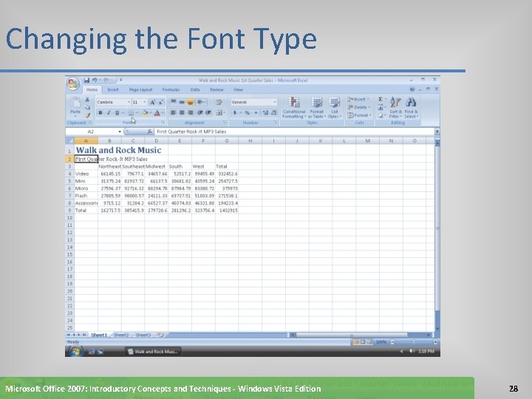Open the Review ribbon tab
Image resolution: width=532 pixels, height=399 pixels.
point(216,89)
